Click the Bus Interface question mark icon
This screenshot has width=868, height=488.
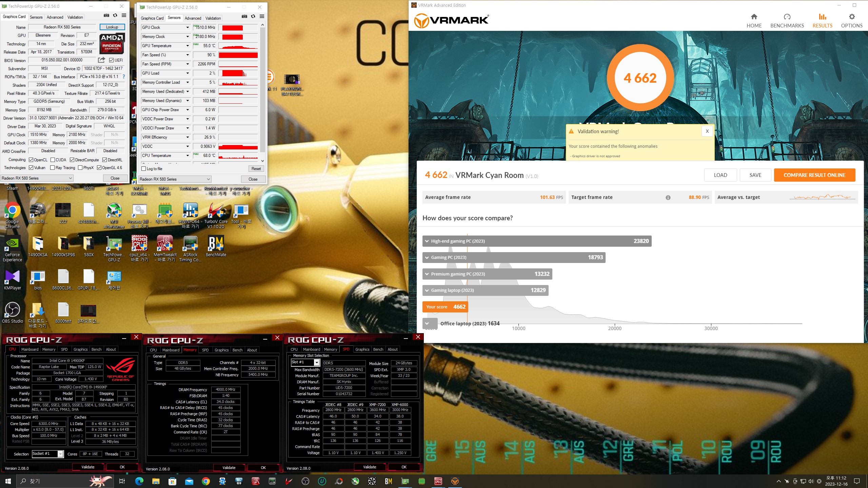pos(124,77)
